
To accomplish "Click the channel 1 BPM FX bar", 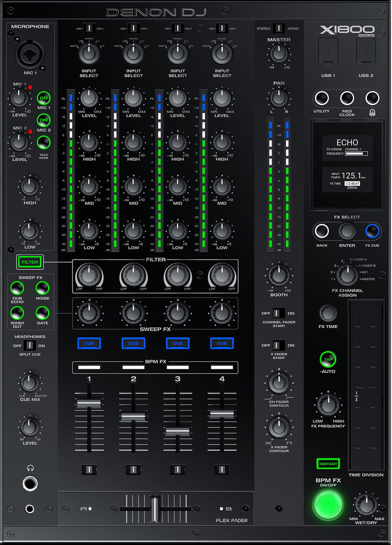I will tap(89, 368).
